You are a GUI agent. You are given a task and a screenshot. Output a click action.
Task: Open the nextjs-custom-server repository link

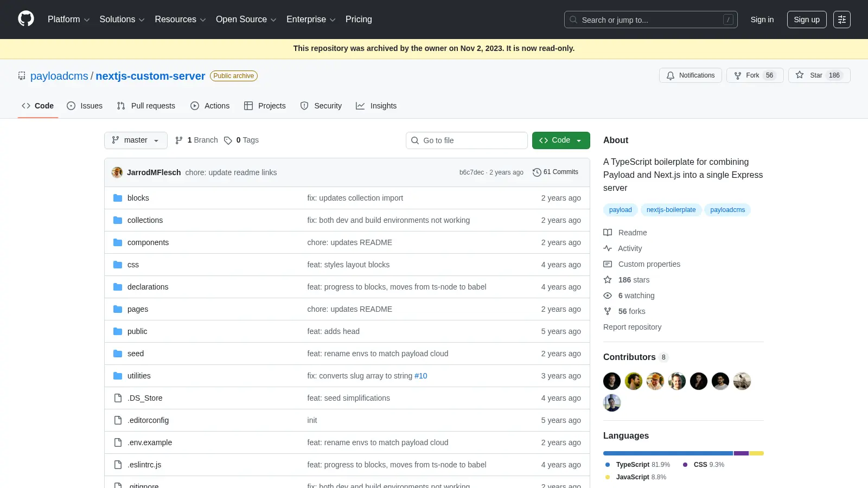click(150, 76)
